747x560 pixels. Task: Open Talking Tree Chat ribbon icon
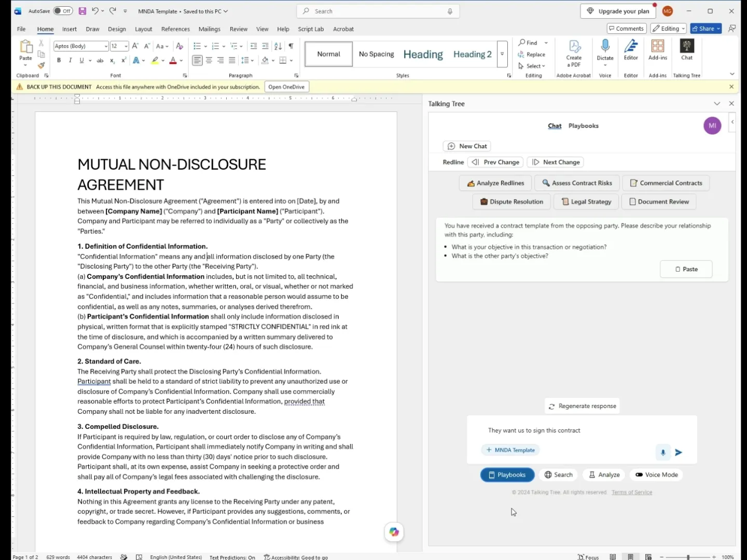(x=687, y=50)
